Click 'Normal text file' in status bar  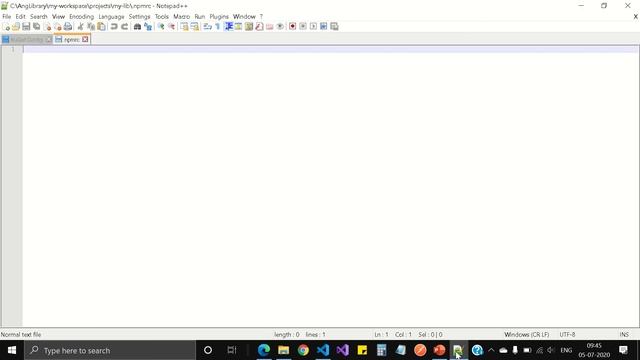click(21, 335)
